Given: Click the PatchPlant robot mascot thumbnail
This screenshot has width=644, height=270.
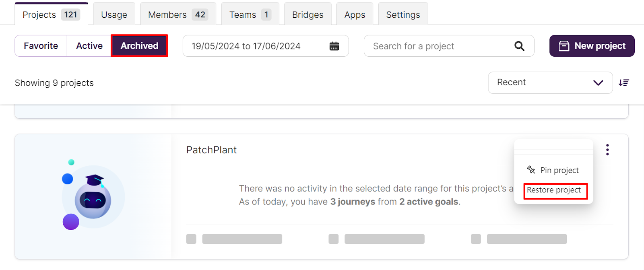Looking at the screenshot, I should [93, 196].
